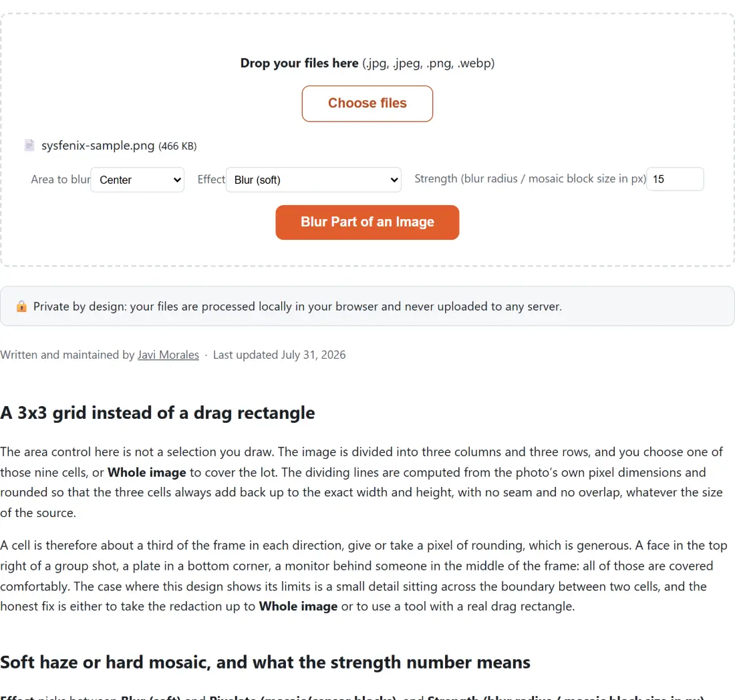Click the 'Drop your files here' text
Screen dimensions: 735x700
tap(299, 63)
